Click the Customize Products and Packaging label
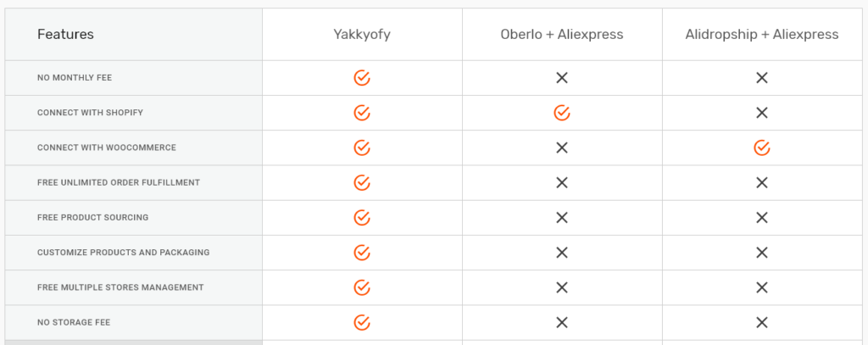The image size is (868, 345). 124,253
